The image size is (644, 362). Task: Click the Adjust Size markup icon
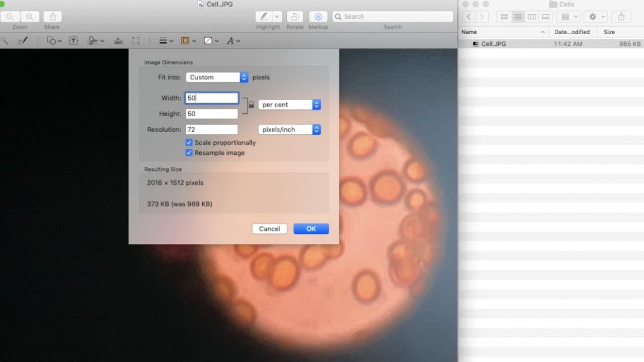point(136,41)
